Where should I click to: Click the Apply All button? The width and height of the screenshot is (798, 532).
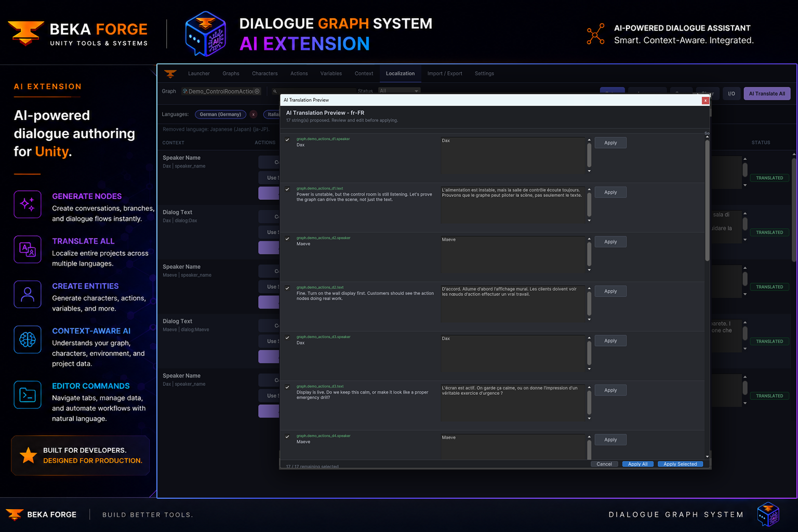pos(638,464)
